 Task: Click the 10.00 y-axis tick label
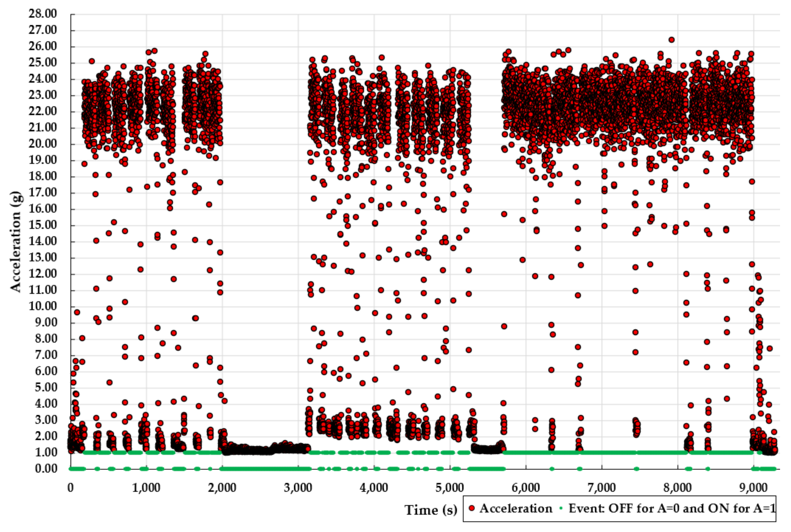coord(42,306)
